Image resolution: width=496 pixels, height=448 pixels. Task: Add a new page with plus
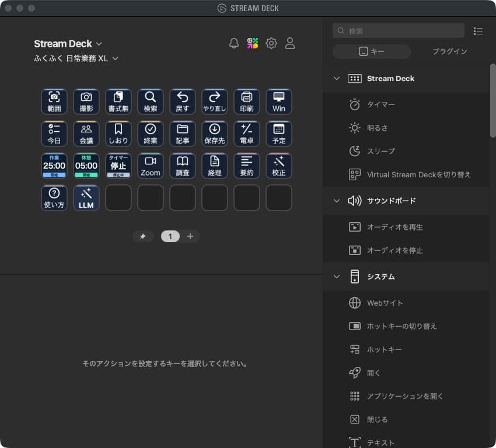point(190,236)
